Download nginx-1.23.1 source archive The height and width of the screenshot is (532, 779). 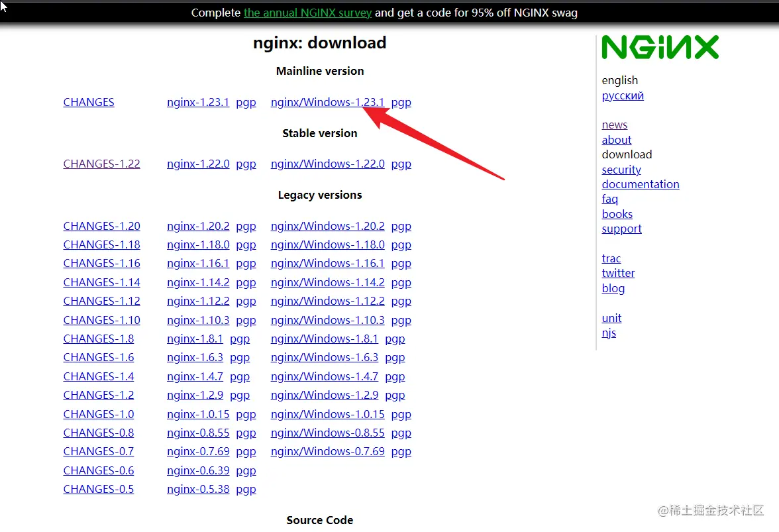(198, 102)
